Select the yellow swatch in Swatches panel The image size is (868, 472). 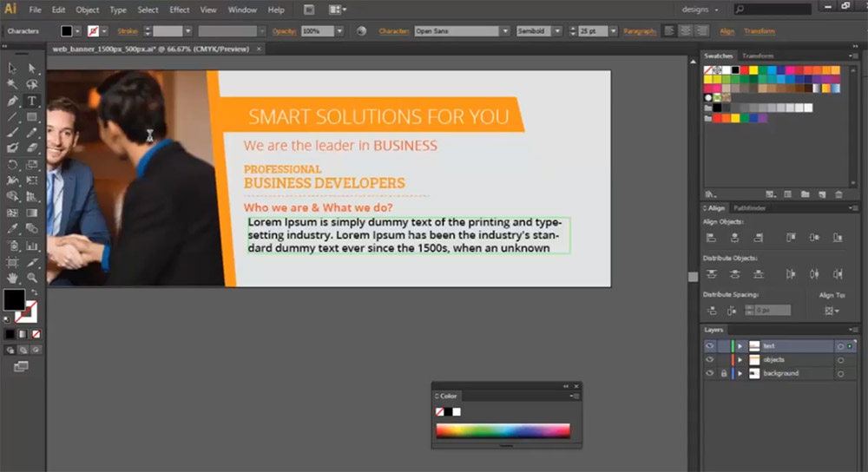(x=753, y=69)
